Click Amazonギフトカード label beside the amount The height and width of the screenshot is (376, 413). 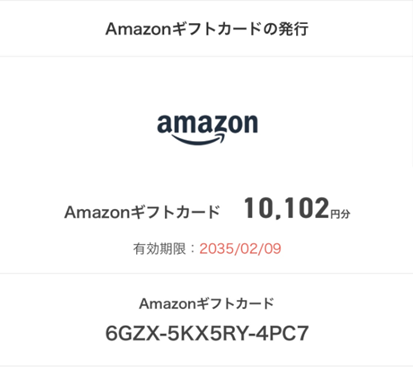[x=142, y=212]
